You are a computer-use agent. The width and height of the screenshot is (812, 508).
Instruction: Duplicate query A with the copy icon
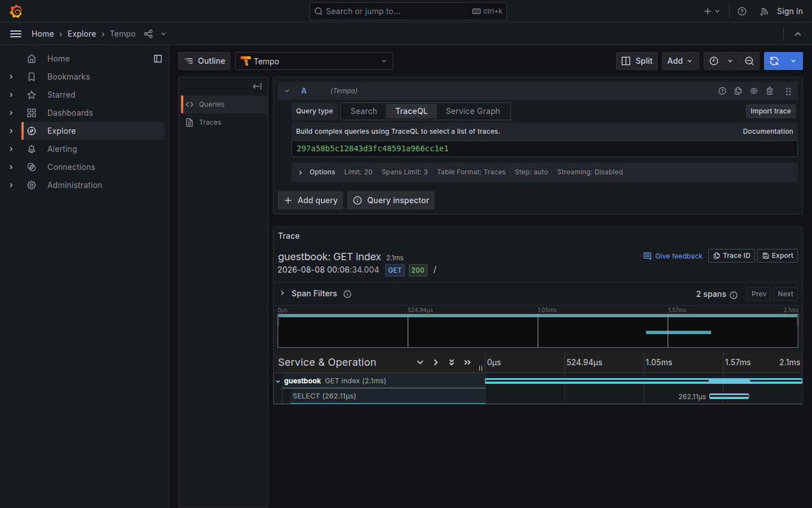pos(738,91)
